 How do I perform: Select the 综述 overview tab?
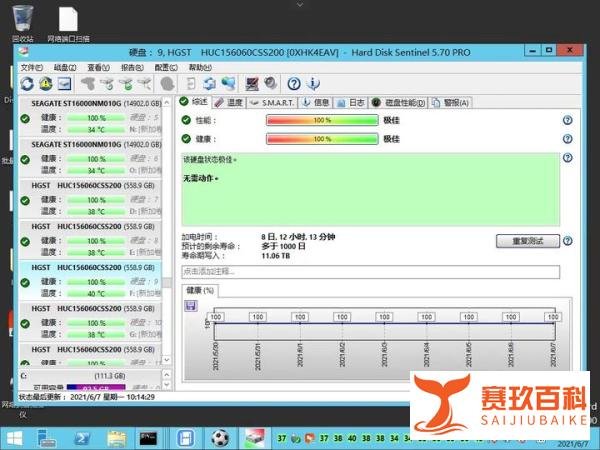pyautogui.click(x=194, y=102)
